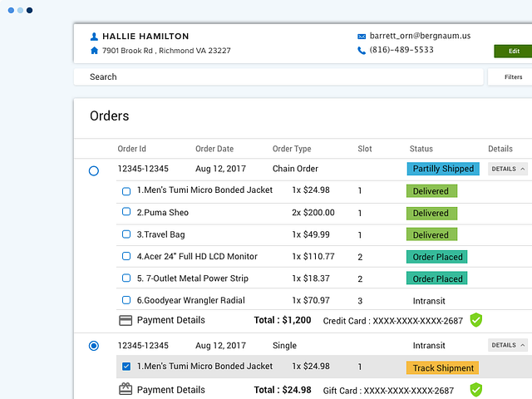Open the Filters dropdown
This screenshot has width=532, height=399.
pyautogui.click(x=513, y=77)
